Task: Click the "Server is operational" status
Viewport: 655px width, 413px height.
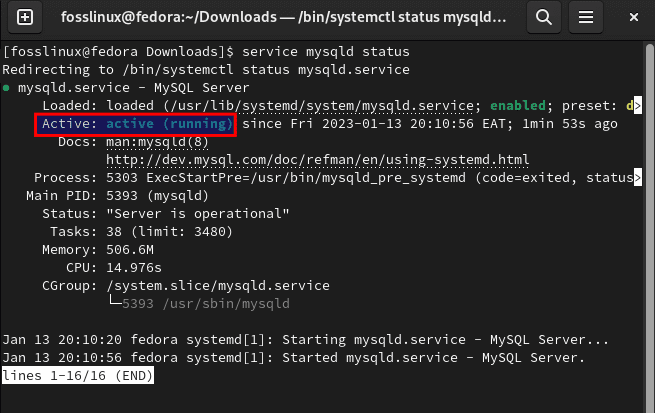Action: coord(198,214)
